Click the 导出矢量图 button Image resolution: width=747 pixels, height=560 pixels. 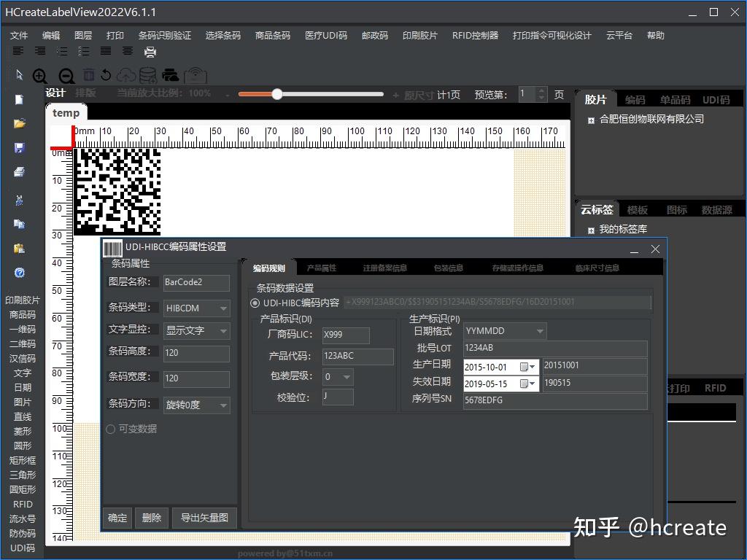[204, 518]
